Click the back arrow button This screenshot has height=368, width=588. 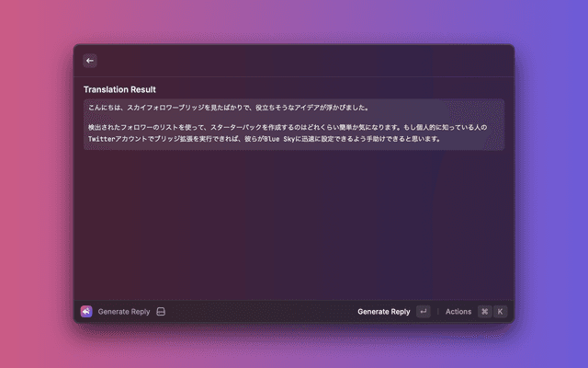(90, 61)
